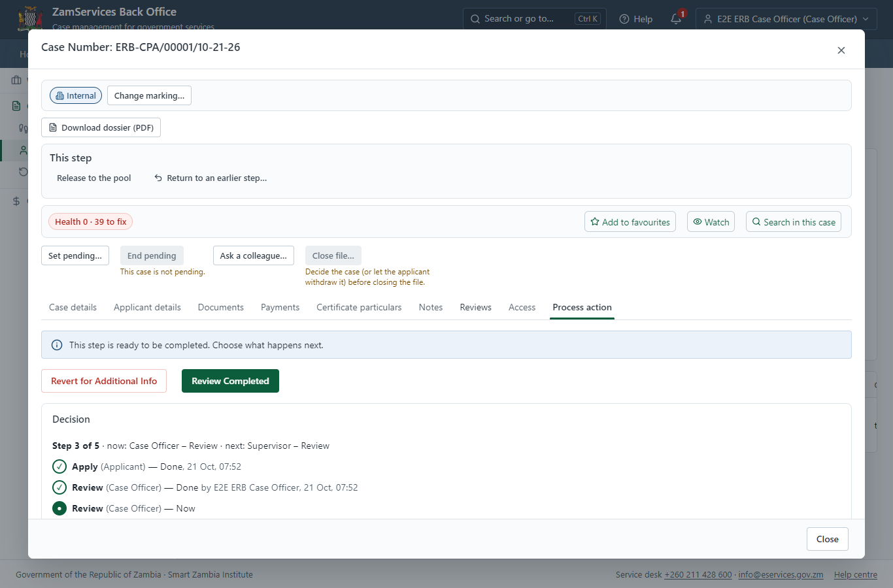Open the Change marking... options
Image resolution: width=893 pixels, height=588 pixels.
point(149,95)
